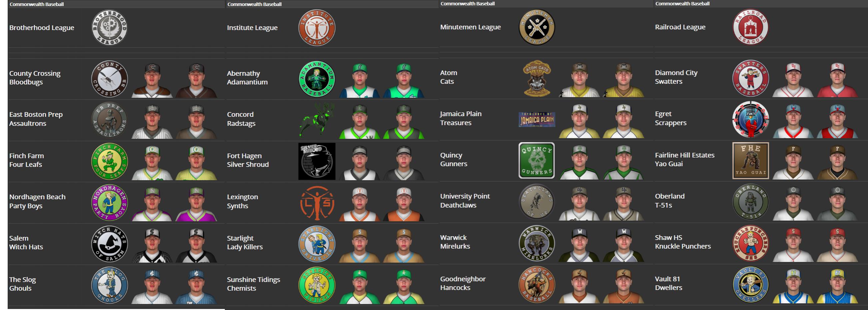Open the Quincy Gunners skull logo
This screenshot has height=310, width=868.
(537, 161)
